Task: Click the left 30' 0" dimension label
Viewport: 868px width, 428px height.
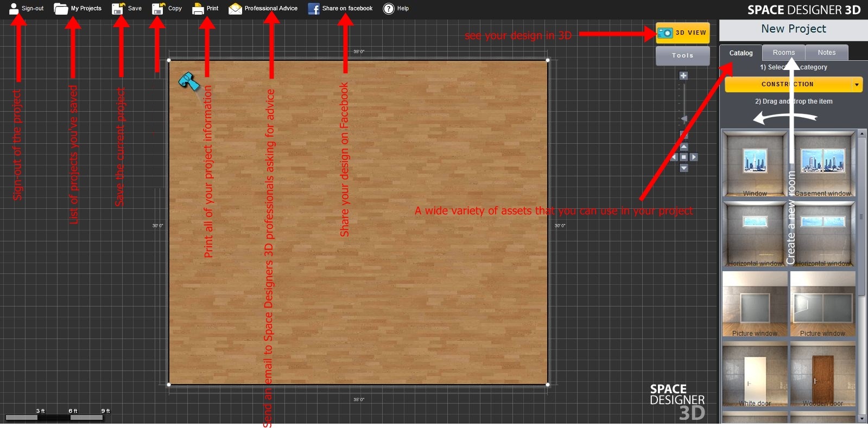Action: (157, 226)
